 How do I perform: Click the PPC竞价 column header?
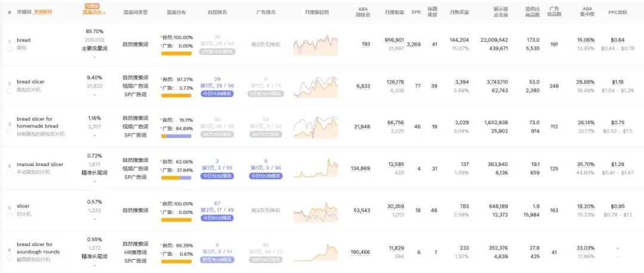click(617, 13)
